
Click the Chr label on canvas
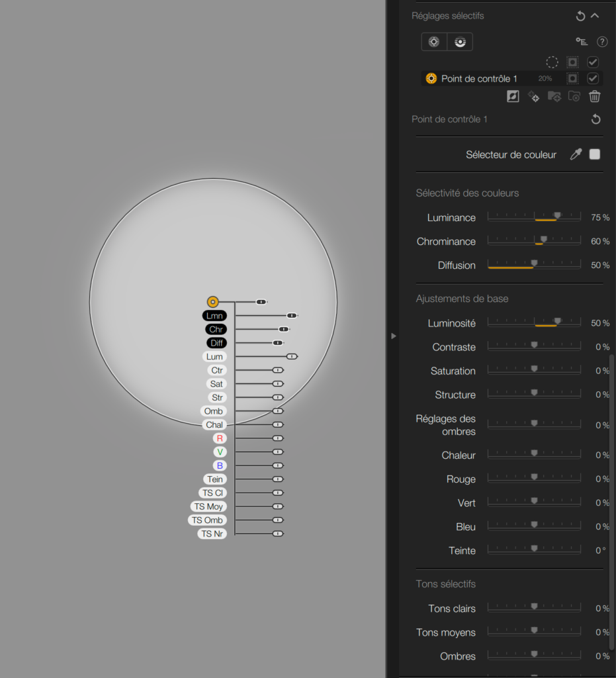coord(216,330)
